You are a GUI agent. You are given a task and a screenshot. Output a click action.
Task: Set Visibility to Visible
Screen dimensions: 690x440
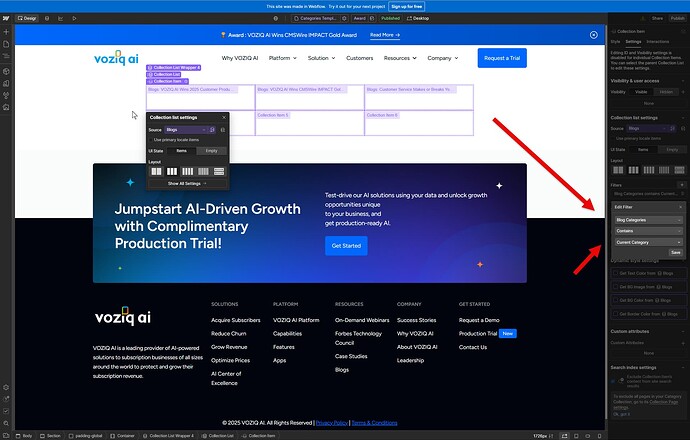[x=641, y=92]
